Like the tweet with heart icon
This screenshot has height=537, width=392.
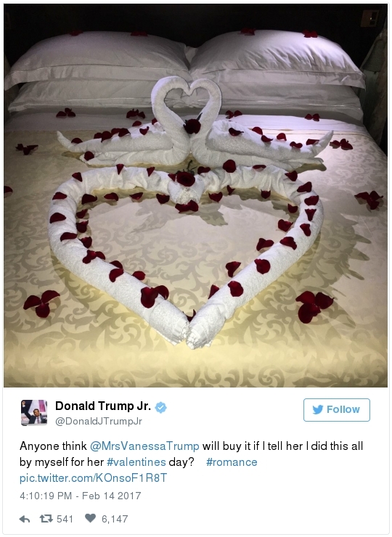(x=90, y=519)
